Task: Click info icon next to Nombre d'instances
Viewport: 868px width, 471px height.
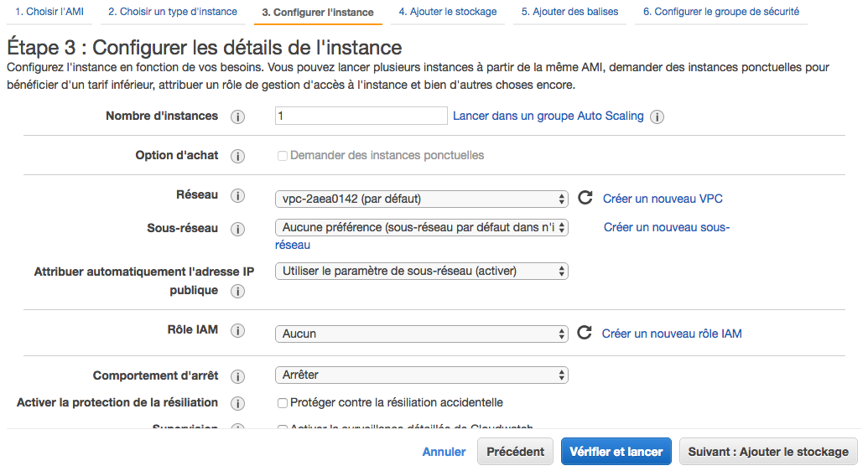Action: click(237, 116)
